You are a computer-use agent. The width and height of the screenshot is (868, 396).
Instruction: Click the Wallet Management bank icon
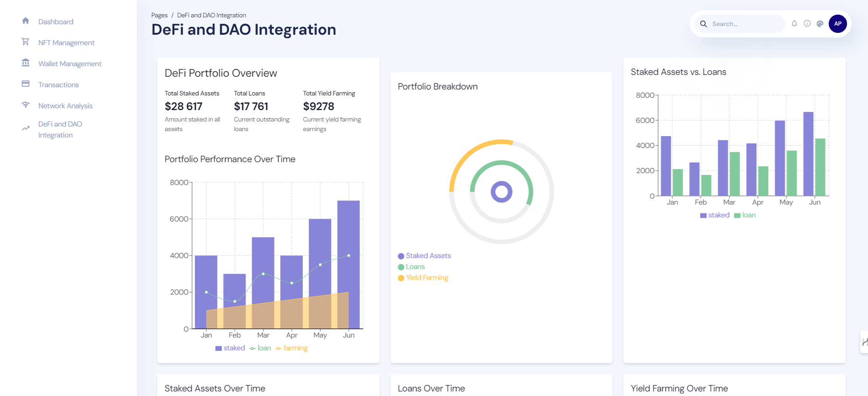point(26,63)
